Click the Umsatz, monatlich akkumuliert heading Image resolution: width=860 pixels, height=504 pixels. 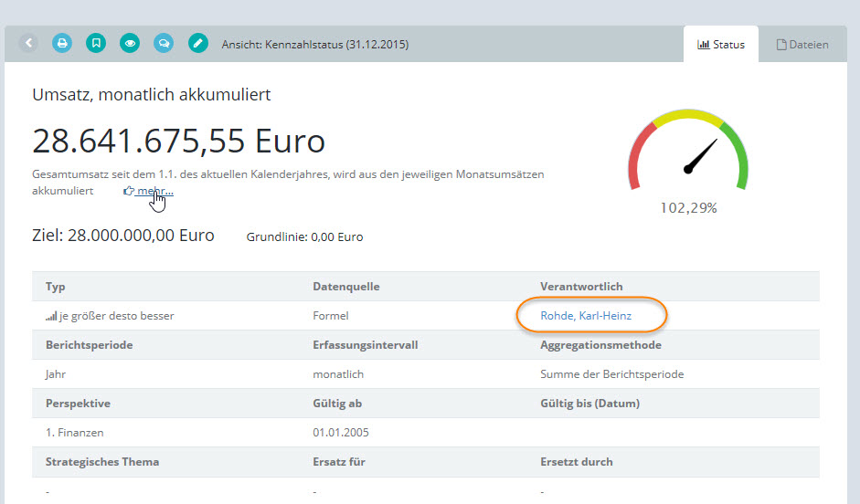152,94
